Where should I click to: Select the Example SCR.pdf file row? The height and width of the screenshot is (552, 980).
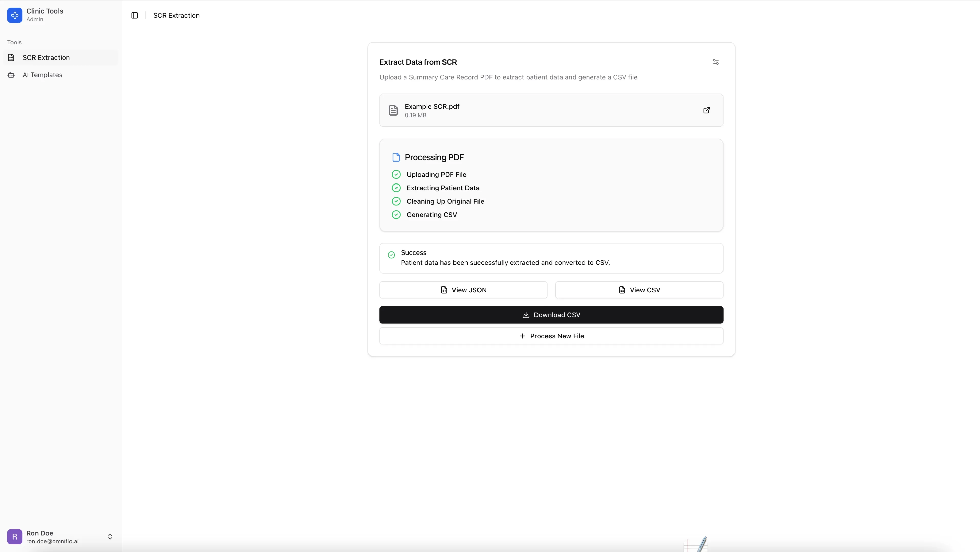[x=551, y=110]
